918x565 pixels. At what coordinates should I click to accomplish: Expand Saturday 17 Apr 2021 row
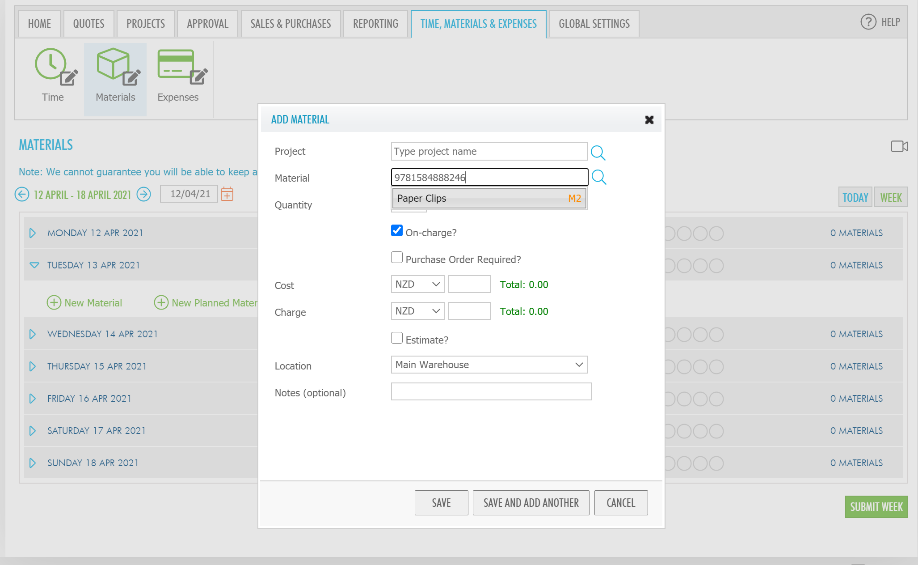(x=33, y=431)
